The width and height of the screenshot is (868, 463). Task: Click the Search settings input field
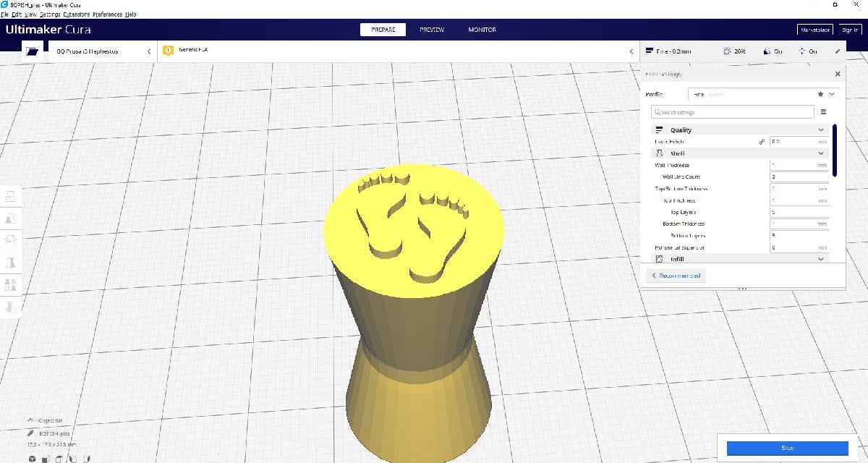732,112
